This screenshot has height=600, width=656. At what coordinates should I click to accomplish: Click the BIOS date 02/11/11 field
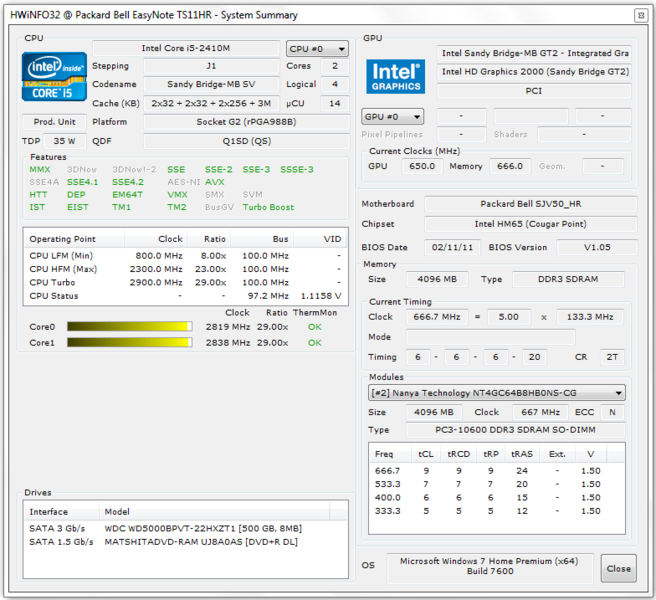[452, 247]
